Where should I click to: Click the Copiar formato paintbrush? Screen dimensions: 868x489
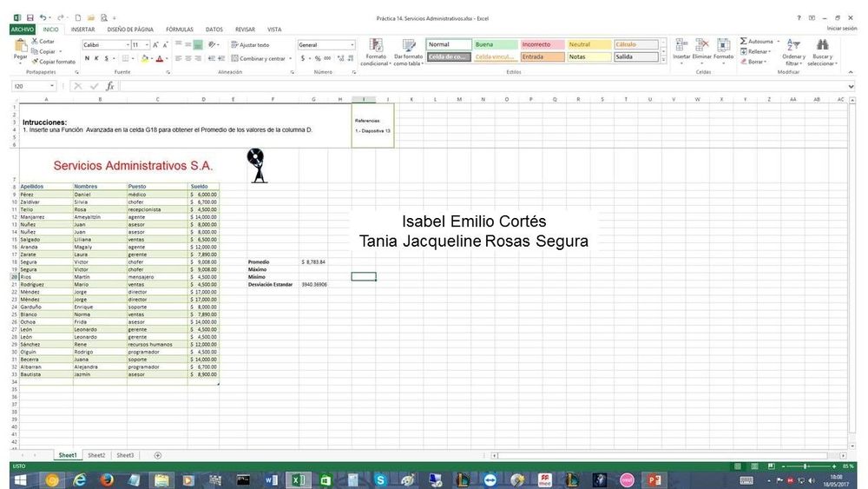pyautogui.click(x=36, y=62)
